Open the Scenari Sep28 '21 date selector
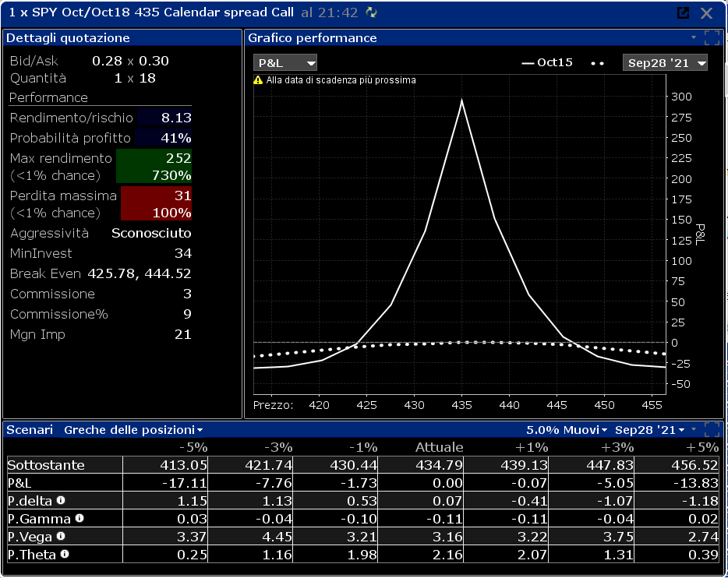This screenshot has height=578, width=728. [x=649, y=430]
